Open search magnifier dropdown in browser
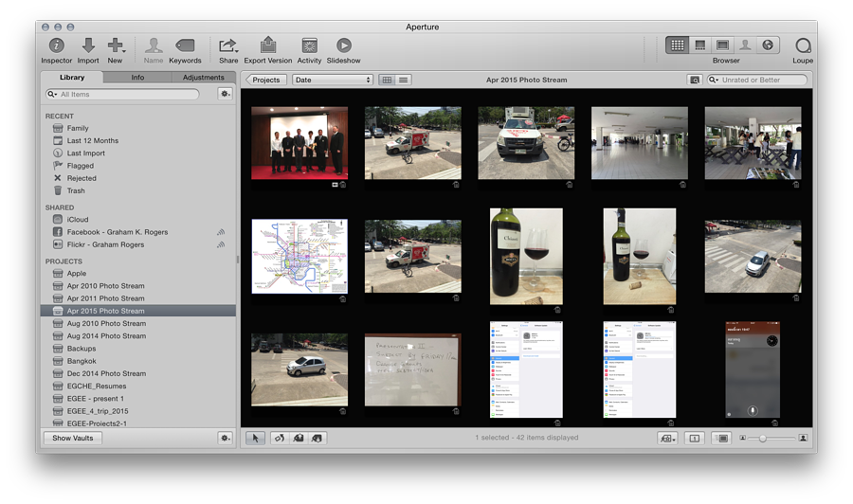This screenshot has height=504, width=853. pos(714,80)
